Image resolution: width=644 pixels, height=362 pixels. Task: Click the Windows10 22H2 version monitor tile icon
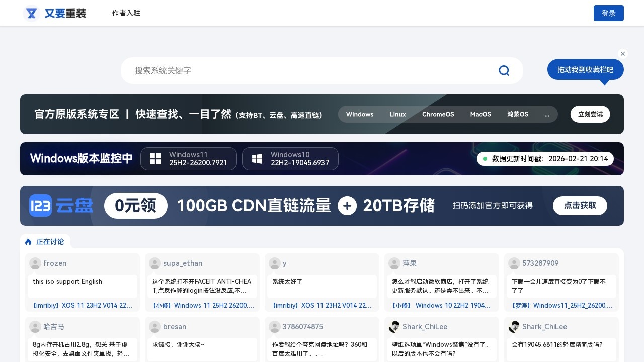pos(257,159)
